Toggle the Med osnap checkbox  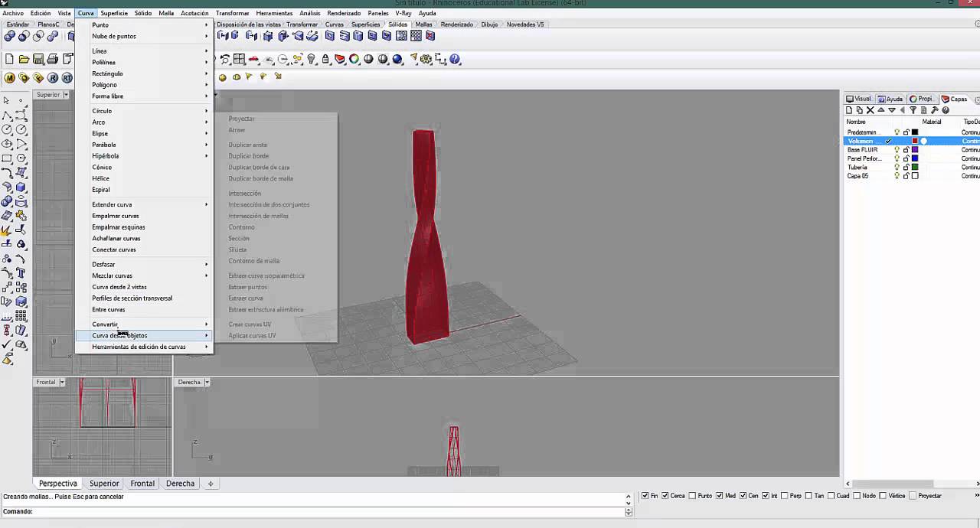tap(720, 496)
